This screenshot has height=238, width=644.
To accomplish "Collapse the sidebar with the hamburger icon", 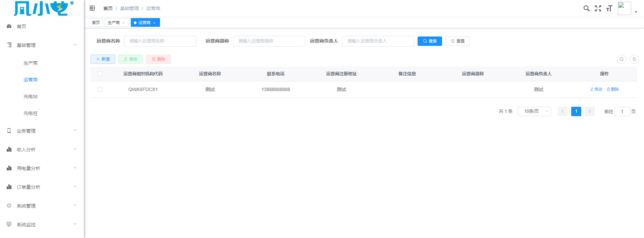I will click(x=92, y=8).
